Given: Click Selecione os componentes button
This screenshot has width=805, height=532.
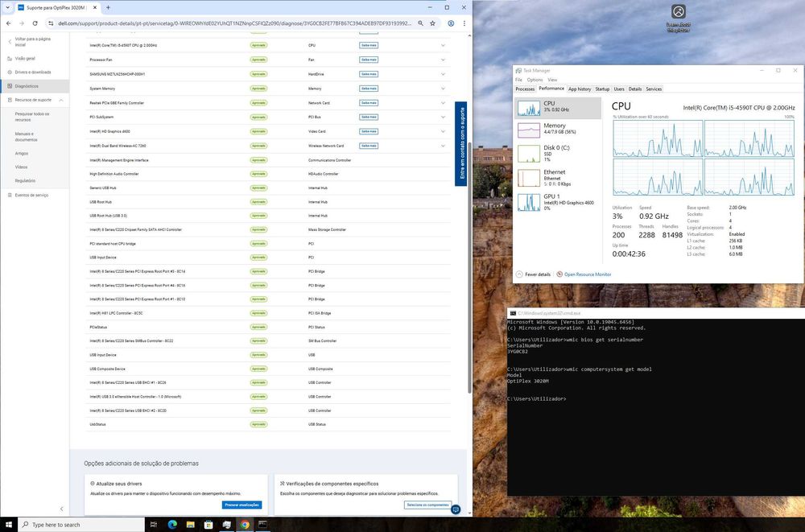Looking at the screenshot, I should tap(427, 505).
